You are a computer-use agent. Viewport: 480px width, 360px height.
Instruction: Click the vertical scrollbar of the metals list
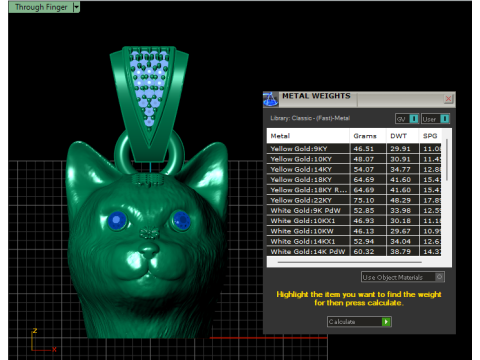[x=447, y=160]
